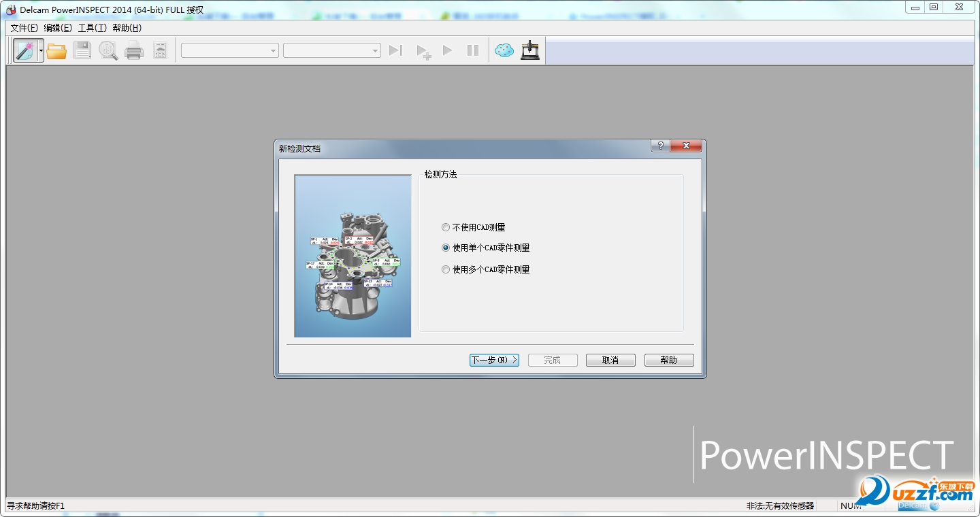Click the Pause icon in toolbar
Image resolution: width=980 pixels, height=517 pixels.
[473, 50]
